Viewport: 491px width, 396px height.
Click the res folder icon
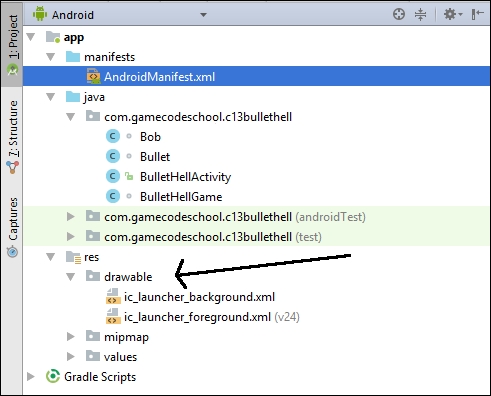73,257
